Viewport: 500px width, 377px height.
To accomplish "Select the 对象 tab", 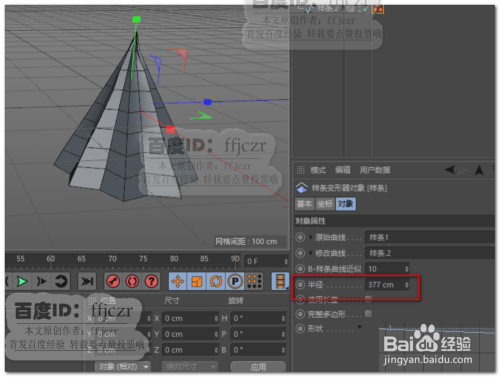I will click(346, 204).
